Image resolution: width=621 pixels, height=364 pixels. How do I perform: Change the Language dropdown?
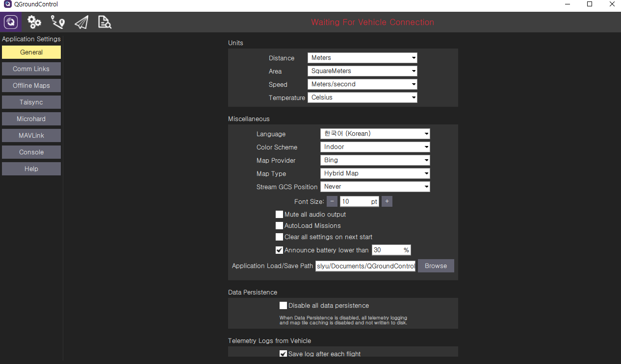tap(375, 133)
